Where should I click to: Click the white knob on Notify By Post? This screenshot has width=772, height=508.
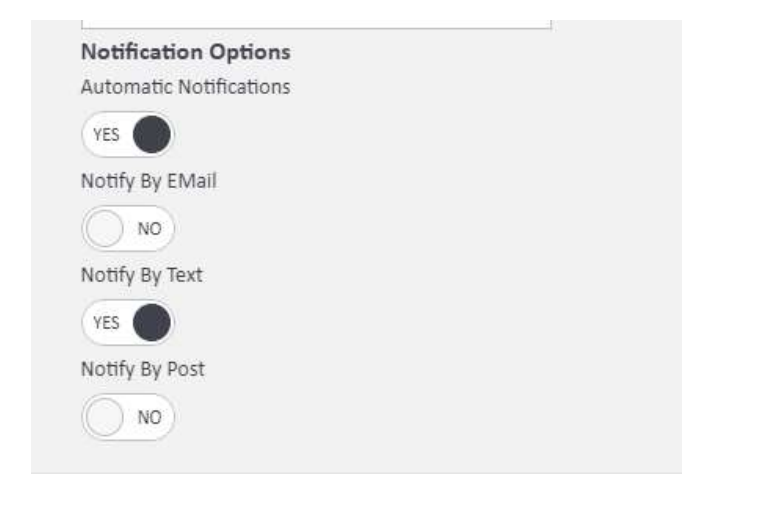[x=105, y=417]
